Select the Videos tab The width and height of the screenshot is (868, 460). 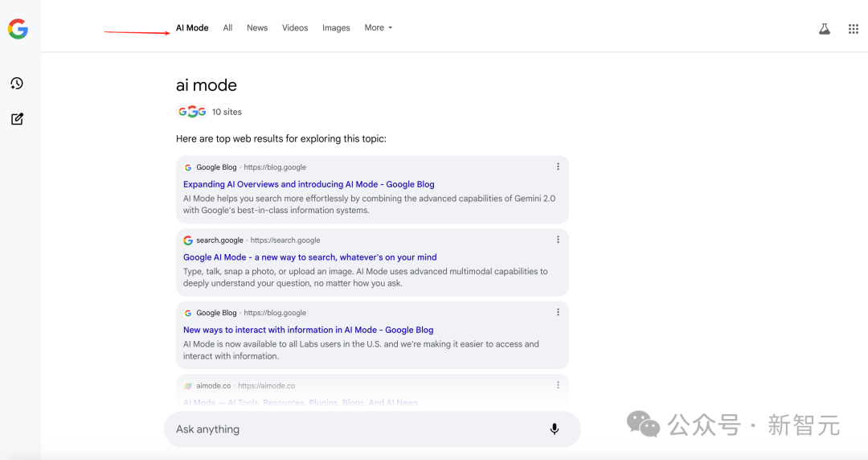[x=295, y=28]
